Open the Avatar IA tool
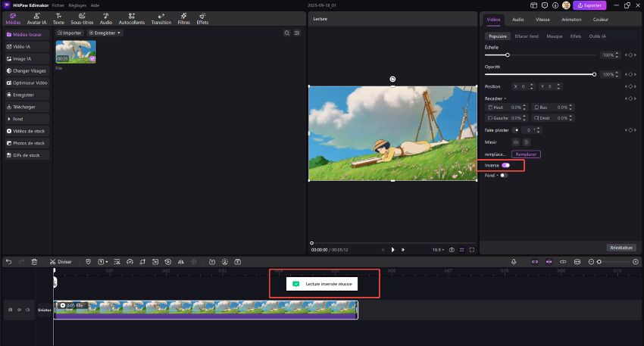The image size is (644, 346). (x=36, y=19)
